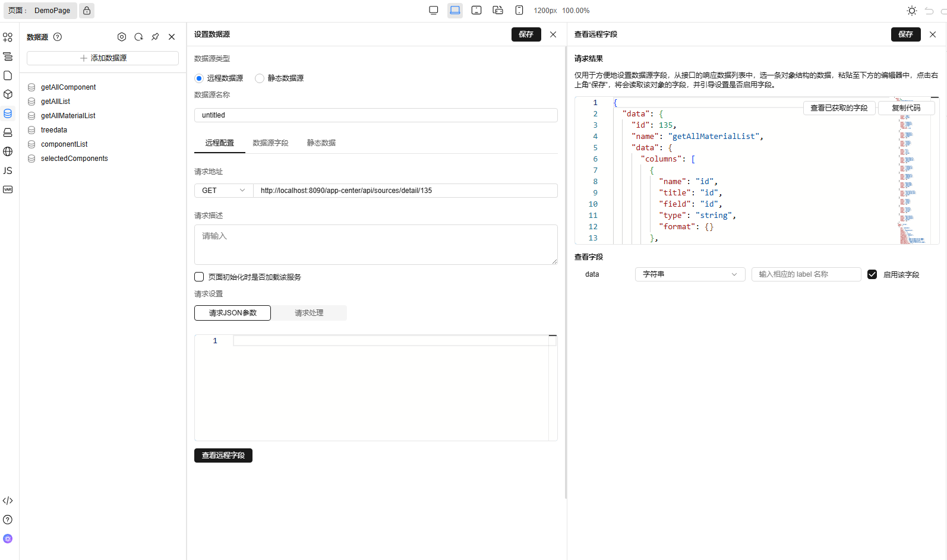This screenshot has width=947, height=560.
Task: Close the 设置数据源 panel
Action: tap(553, 34)
